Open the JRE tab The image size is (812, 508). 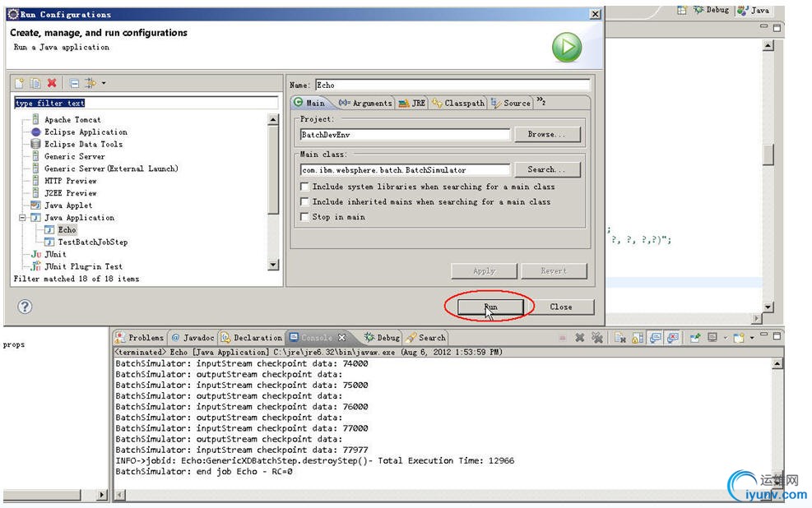(x=412, y=103)
